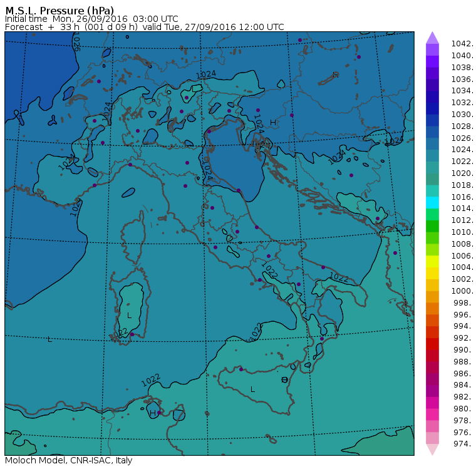Click the 988. legend label

[x=463, y=362]
